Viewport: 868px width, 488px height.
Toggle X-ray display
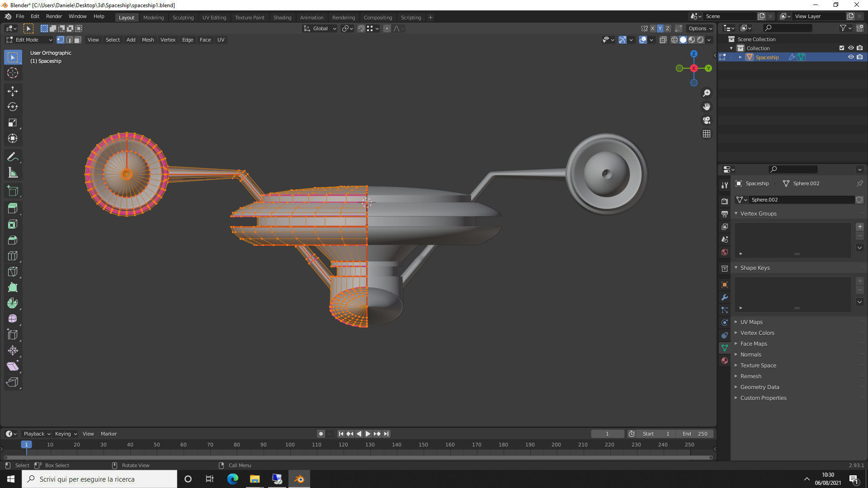(663, 40)
